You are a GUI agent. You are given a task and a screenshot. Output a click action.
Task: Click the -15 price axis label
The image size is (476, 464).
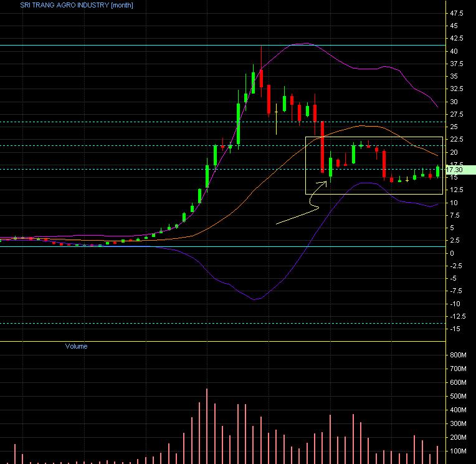tap(455, 329)
